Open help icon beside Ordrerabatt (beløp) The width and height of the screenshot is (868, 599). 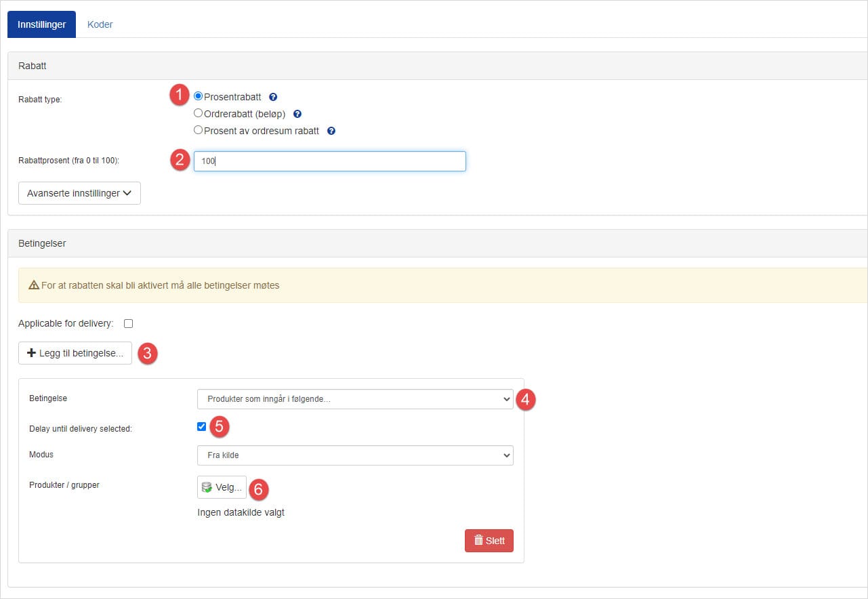tap(297, 114)
